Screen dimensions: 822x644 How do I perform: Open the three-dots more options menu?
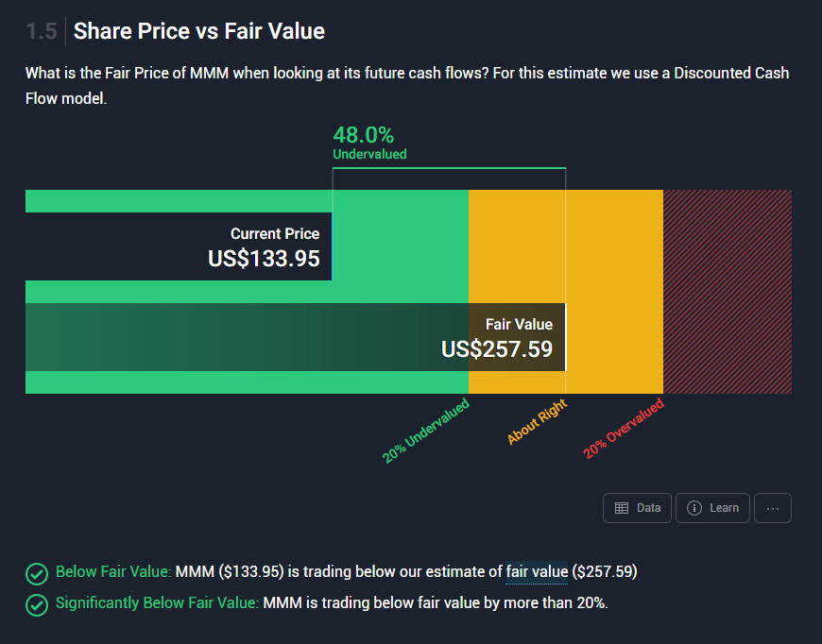pyautogui.click(x=773, y=508)
